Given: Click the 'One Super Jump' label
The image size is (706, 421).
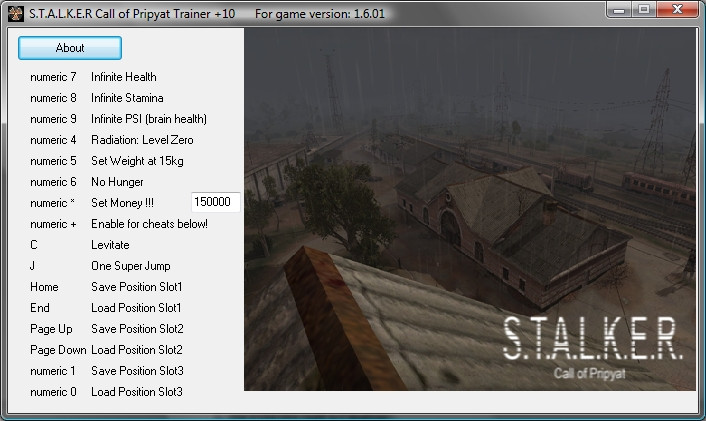Looking at the screenshot, I should click(131, 266).
